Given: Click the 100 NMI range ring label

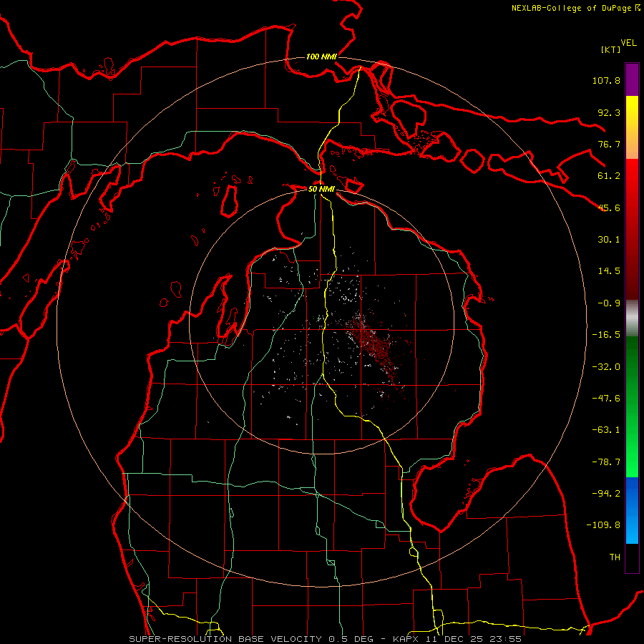Looking at the screenshot, I should click(x=321, y=57).
